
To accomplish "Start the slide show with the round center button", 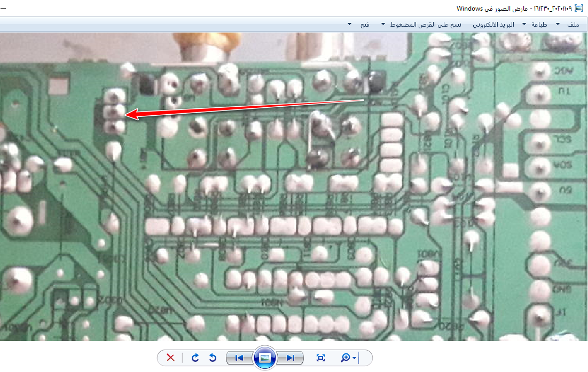I will tap(265, 358).
